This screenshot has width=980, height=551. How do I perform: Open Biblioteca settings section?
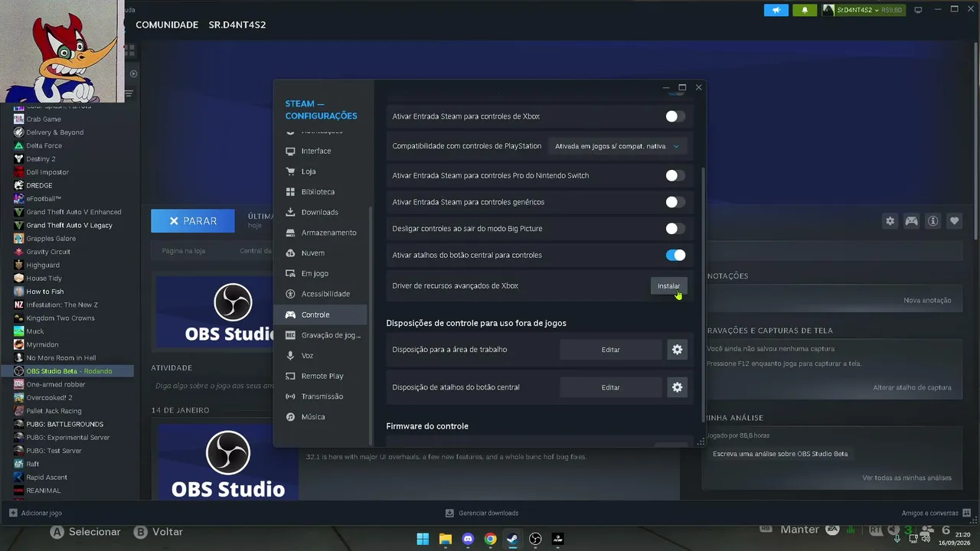[x=322, y=192]
